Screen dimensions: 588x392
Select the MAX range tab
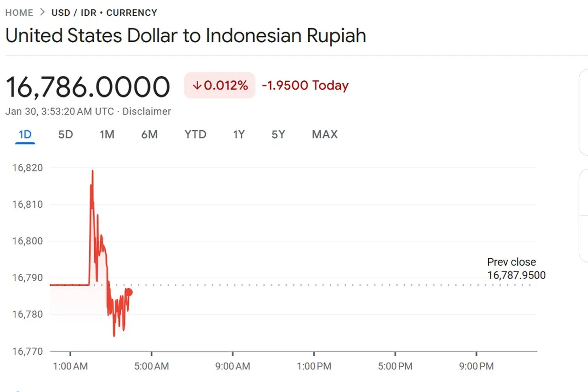pyautogui.click(x=325, y=135)
